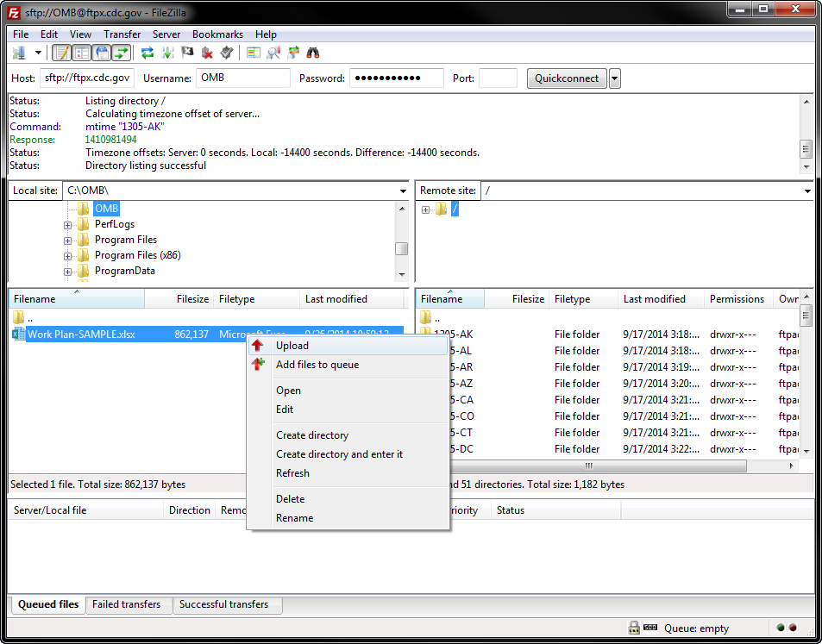Open the Remote site path dropdown
This screenshot has height=644, width=822.
[807, 191]
